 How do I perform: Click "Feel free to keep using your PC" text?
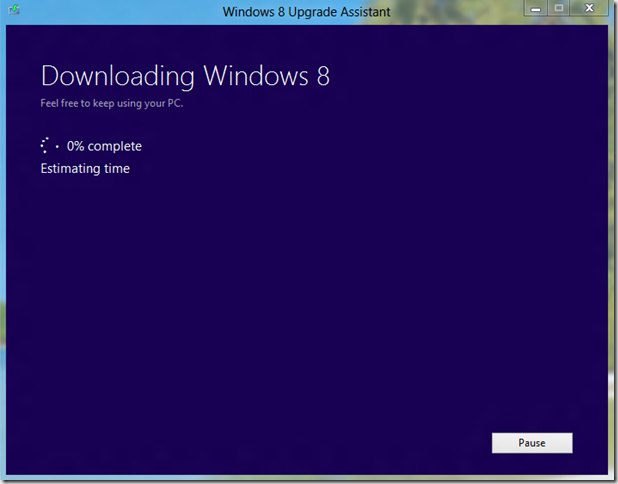(111, 103)
